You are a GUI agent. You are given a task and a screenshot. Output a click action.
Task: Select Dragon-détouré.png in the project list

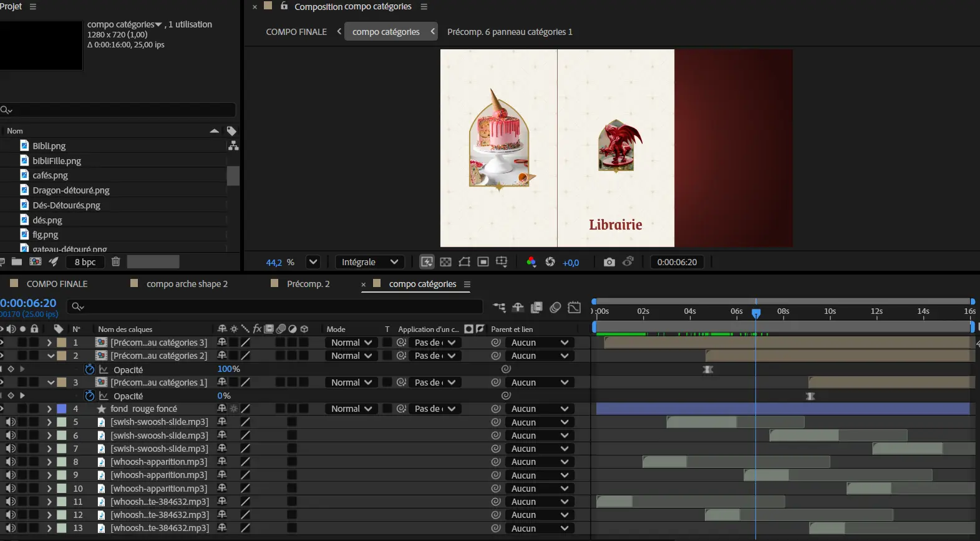pyautogui.click(x=70, y=190)
